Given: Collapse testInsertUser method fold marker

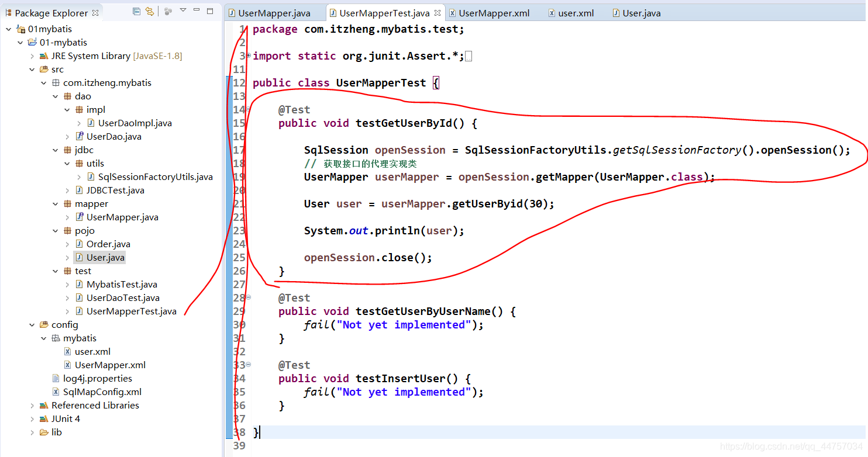Looking at the screenshot, I should tap(249, 365).
